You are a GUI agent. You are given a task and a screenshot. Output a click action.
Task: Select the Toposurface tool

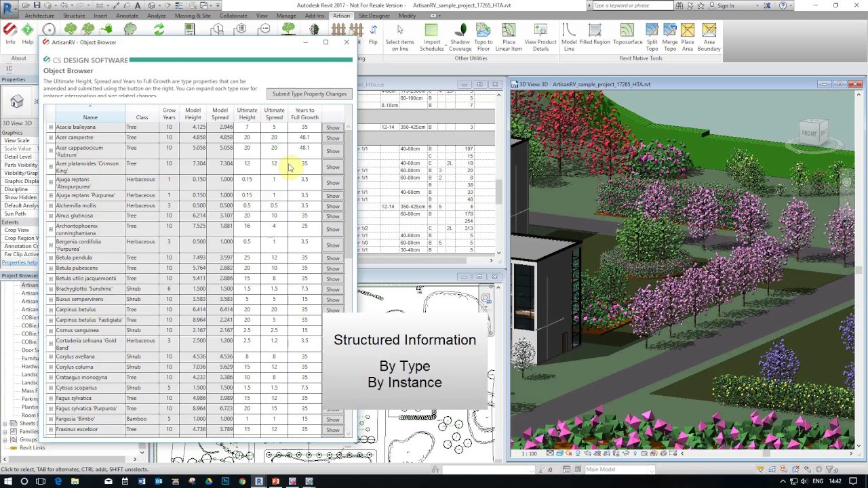click(627, 34)
